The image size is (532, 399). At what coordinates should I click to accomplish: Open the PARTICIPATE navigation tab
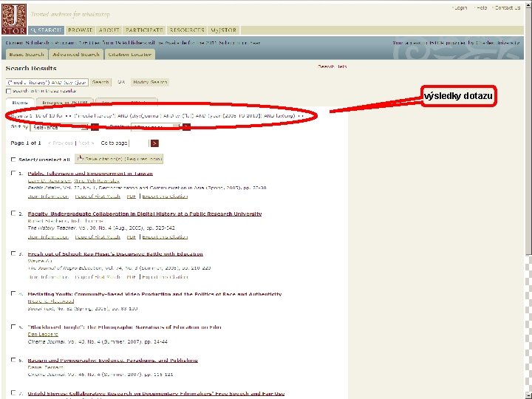(x=145, y=30)
